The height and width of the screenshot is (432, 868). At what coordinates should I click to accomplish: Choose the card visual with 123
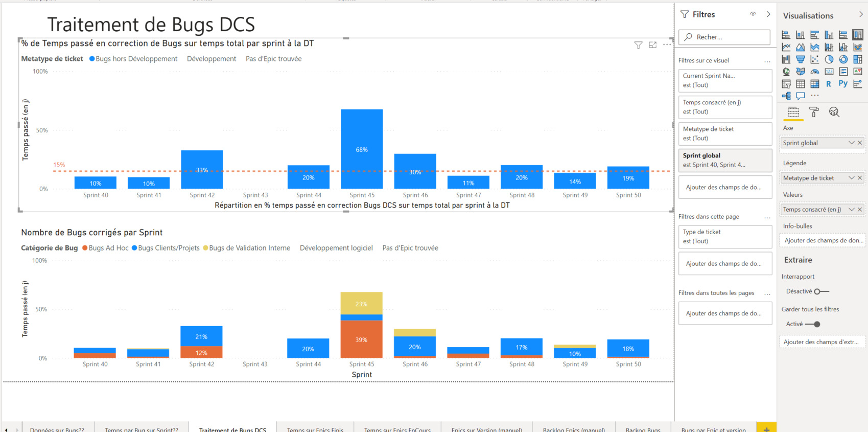829,72
